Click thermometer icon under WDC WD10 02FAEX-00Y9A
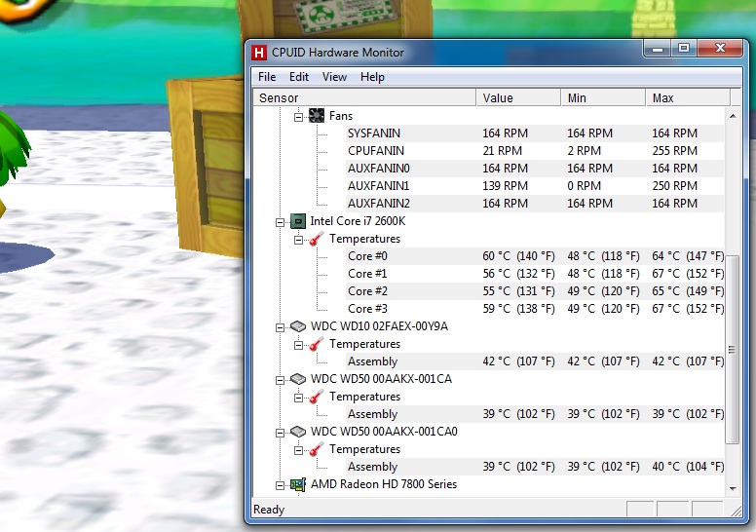 [317, 344]
